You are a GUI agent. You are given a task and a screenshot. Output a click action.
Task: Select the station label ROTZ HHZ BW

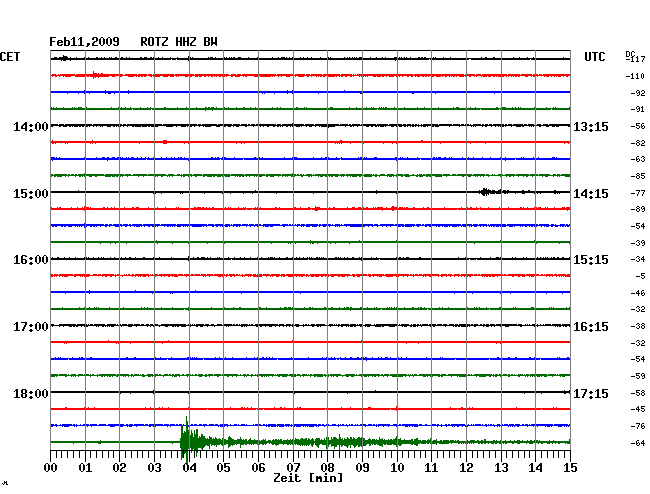click(x=179, y=42)
